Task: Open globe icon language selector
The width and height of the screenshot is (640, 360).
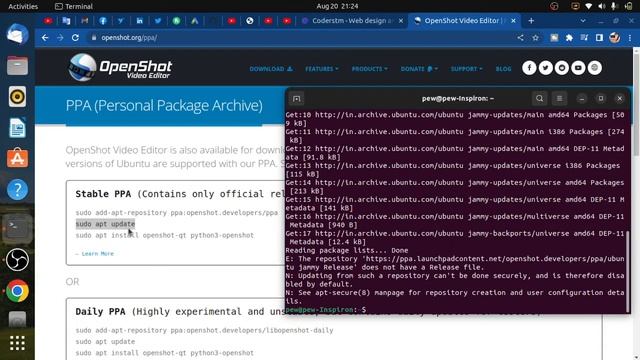Action: (594, 68)
